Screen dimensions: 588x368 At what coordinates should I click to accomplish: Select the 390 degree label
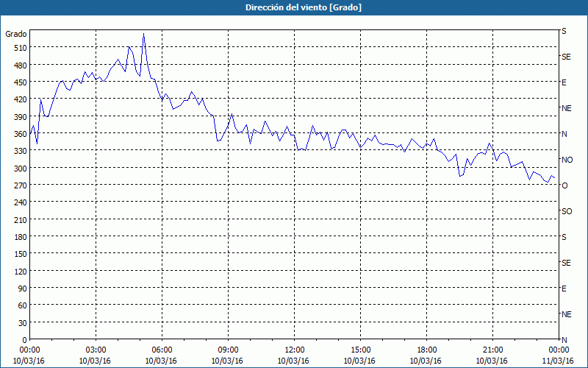tap(21, 117)
